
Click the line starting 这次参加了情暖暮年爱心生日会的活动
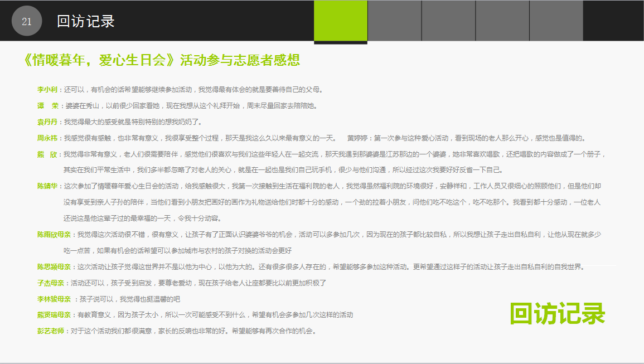(x=333, y=186)
